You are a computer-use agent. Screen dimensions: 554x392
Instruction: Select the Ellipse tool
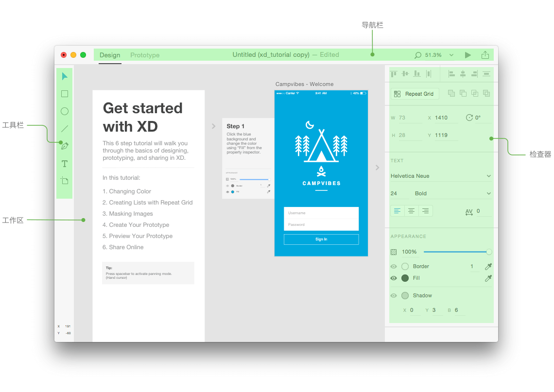[x=64, y=111]
